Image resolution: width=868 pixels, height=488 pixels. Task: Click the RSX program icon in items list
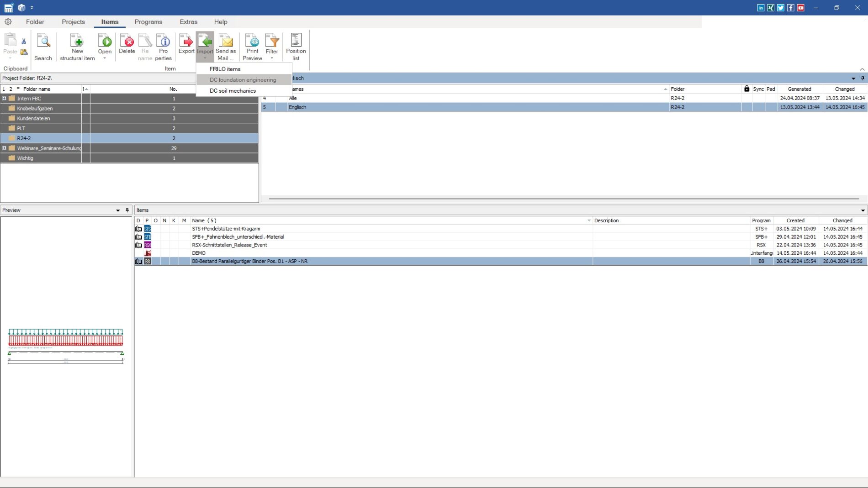[148, 245]
